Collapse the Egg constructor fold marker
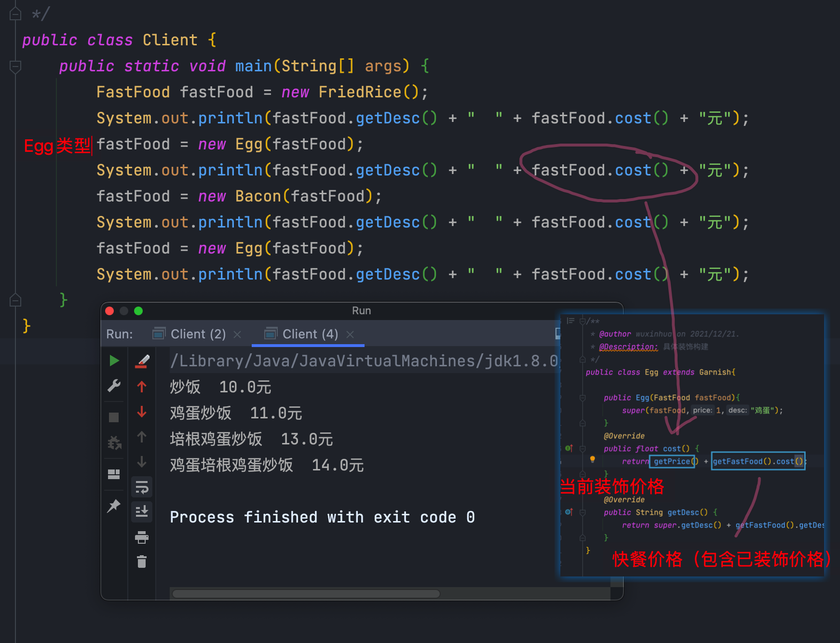 tap(583, 398)
